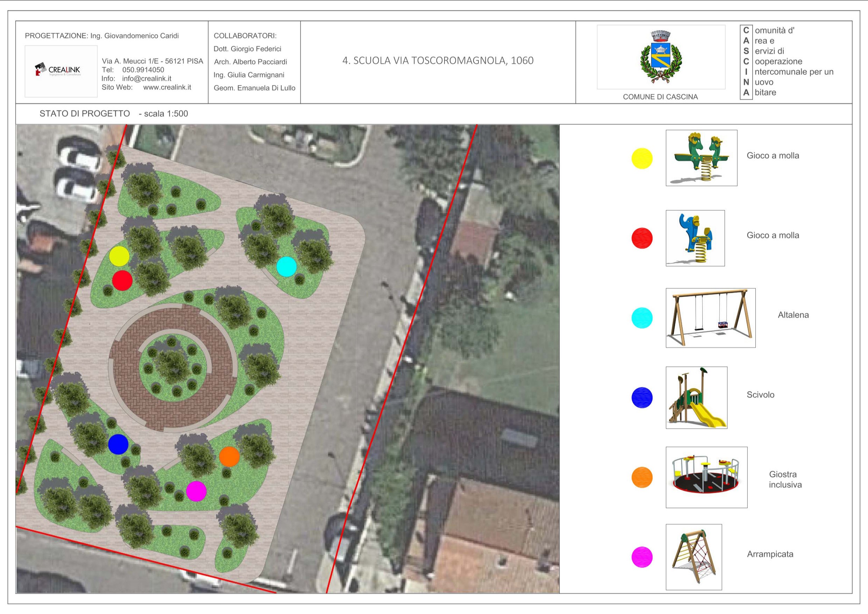Click the Altalena legend label
This screenshot has width=868, height=614.
pos(793,315)
